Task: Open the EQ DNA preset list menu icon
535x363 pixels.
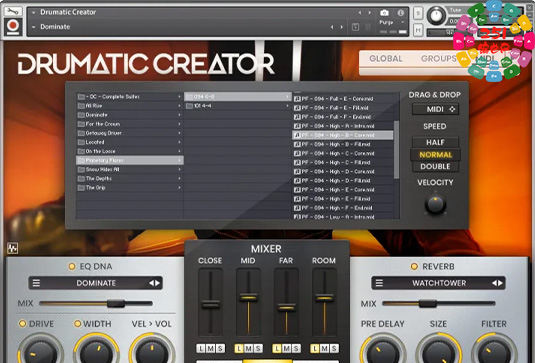Action: pos(36,283)
